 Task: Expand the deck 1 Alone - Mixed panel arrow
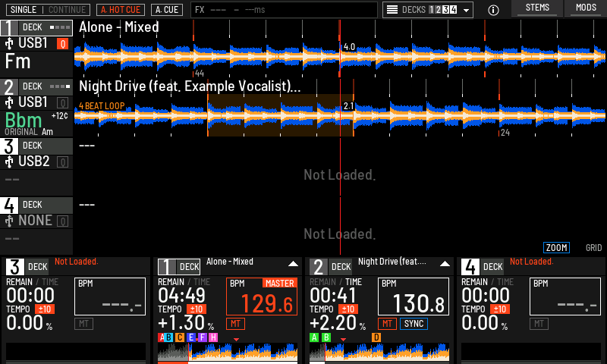coord(293,264)
